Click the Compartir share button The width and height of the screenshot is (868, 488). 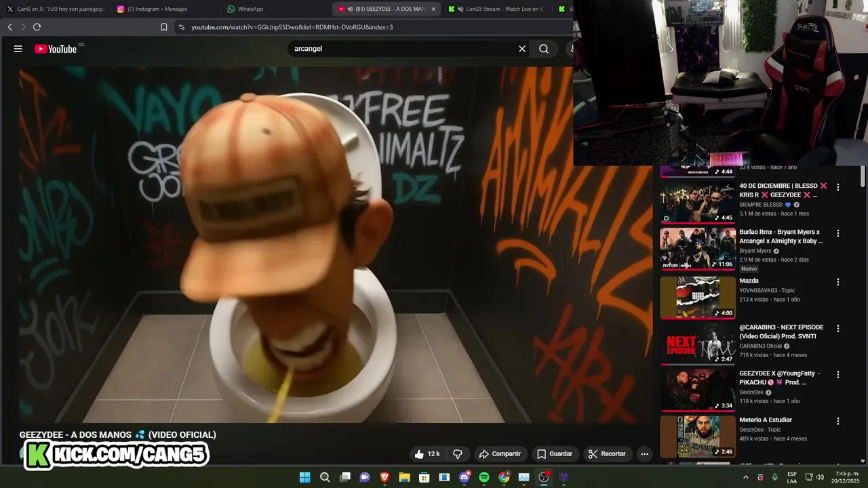500,454
